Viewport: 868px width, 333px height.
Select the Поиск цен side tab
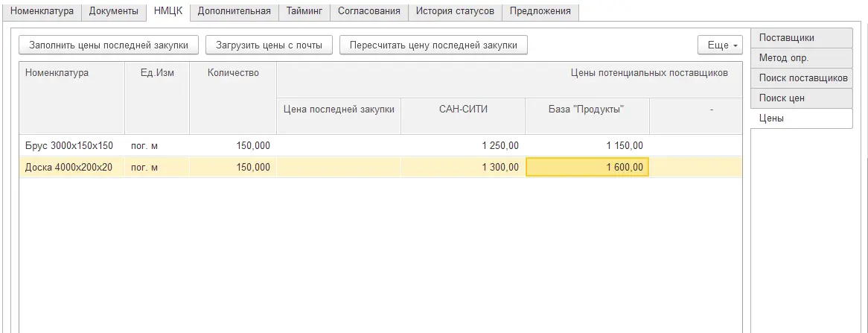point(802,98)
